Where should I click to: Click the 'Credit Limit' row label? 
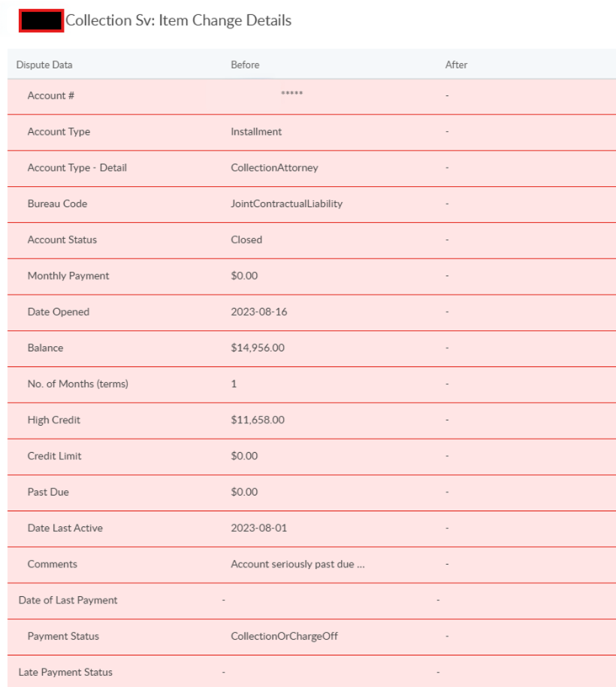point(54,456)
